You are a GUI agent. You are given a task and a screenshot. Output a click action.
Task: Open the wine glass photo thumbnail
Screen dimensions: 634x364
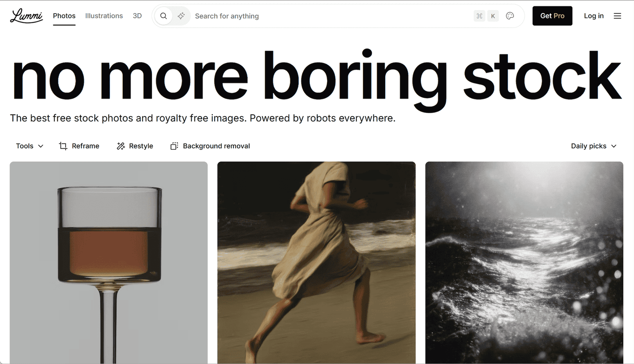click(108, 263)
